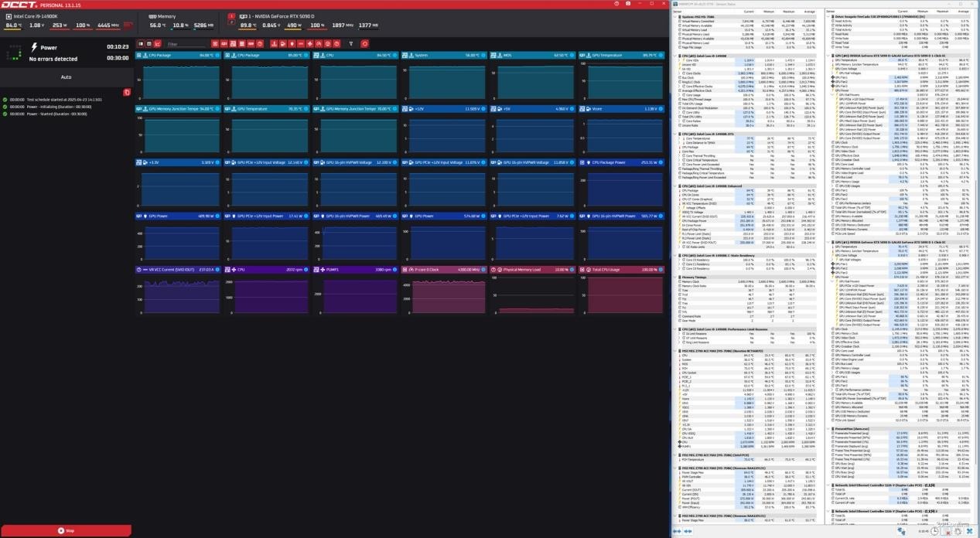Screen dimensions: 980x538
Task: Click 'Maximum' column header in left HWiNFO panel
Action: pyautogui.click(x=788, y=12)
